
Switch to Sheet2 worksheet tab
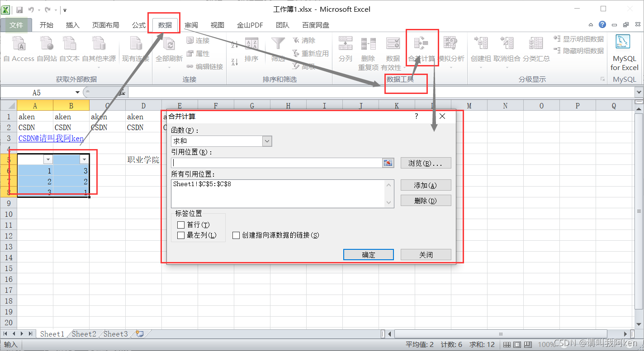pyautogui.click(x=84, y=334)
